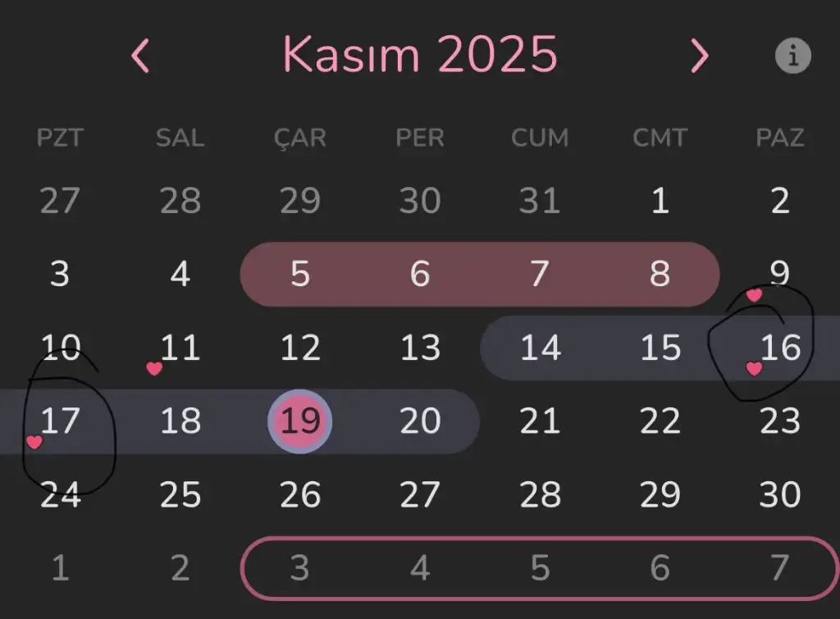Choose November 30 in the last row
Viewport: 840px width, 619px height.
(x=779, y=494)
